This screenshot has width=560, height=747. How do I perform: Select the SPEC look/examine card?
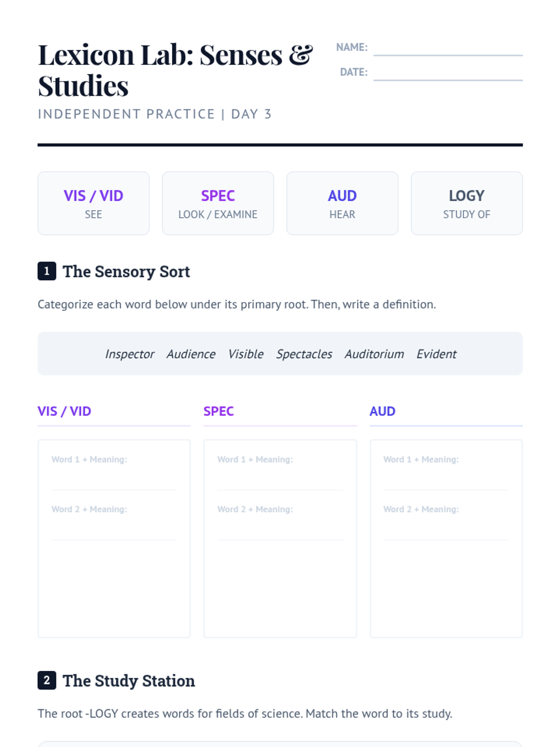[218, 203]
